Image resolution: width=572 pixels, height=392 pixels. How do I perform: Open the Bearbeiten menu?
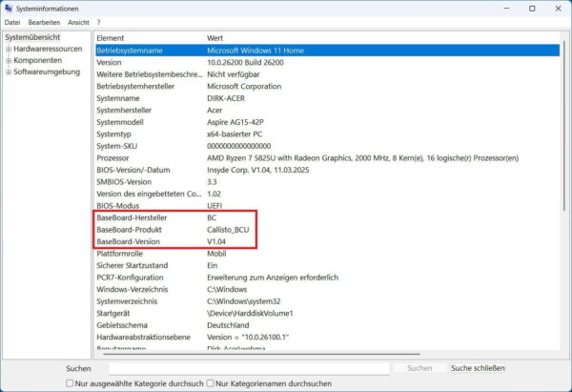(44, 22)
